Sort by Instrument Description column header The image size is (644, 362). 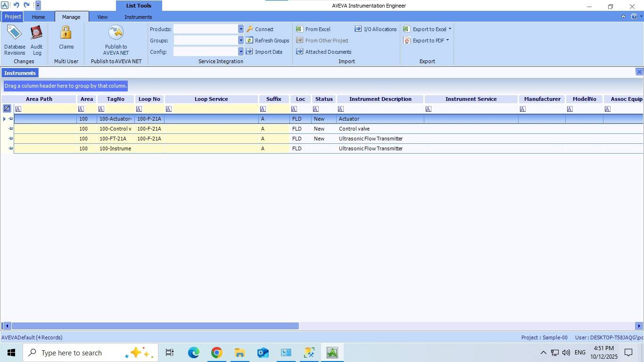[380, 99]
